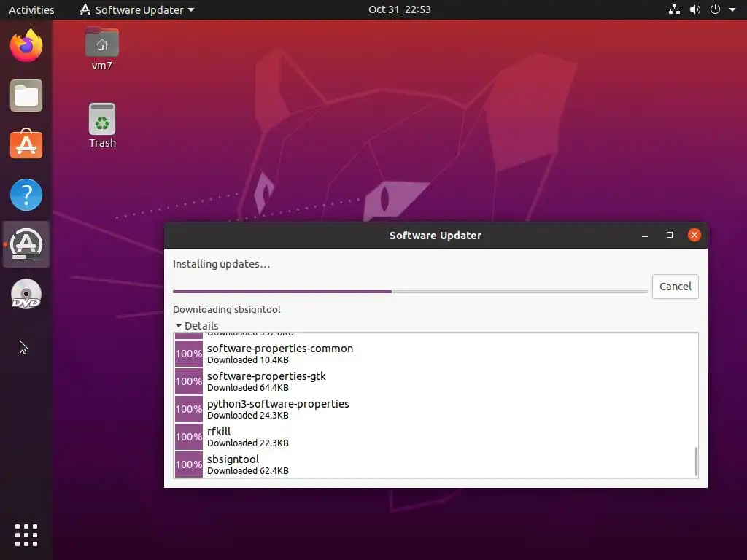The width and height of the screenshot is (747, 560).
Task: Open the Trash desktop icon
Action: [x=102, y=125]
